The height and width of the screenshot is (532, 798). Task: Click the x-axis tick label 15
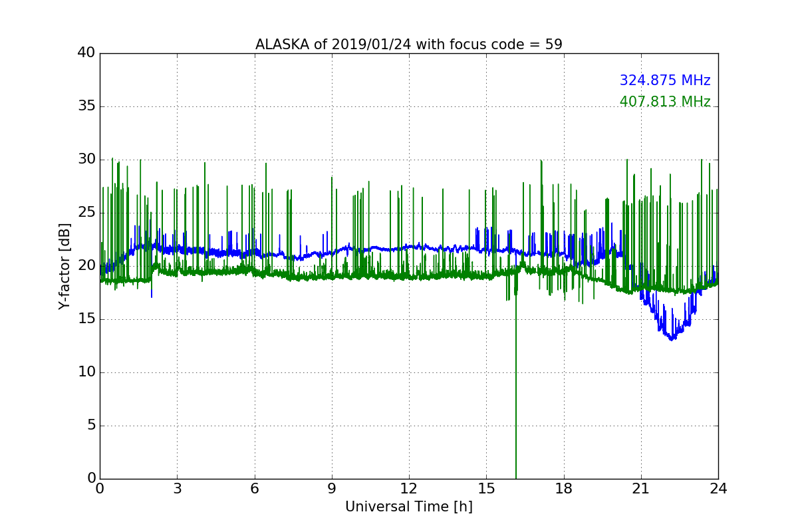click(x=486, y=489)
